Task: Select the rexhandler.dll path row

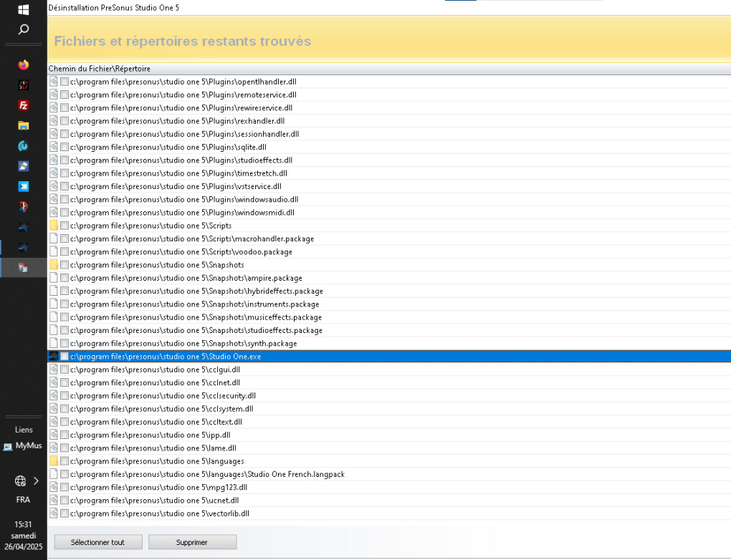Action: 389,121
